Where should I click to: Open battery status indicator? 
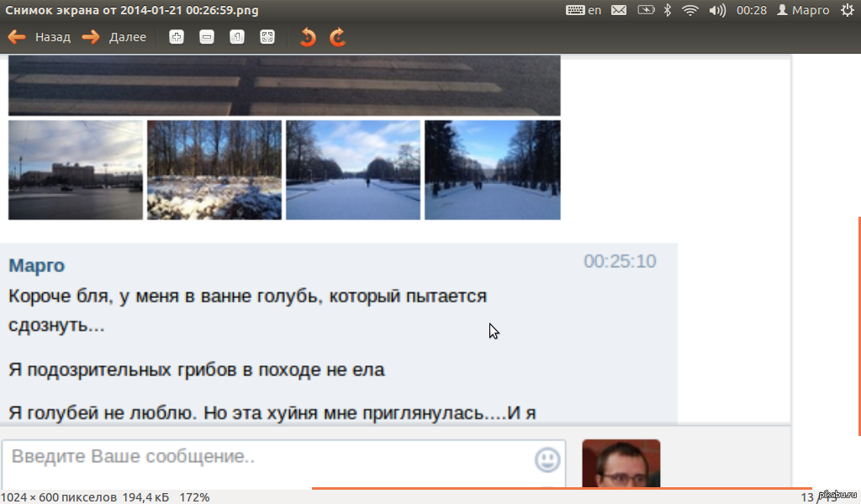pyautogui.click(x=645, y=10)
